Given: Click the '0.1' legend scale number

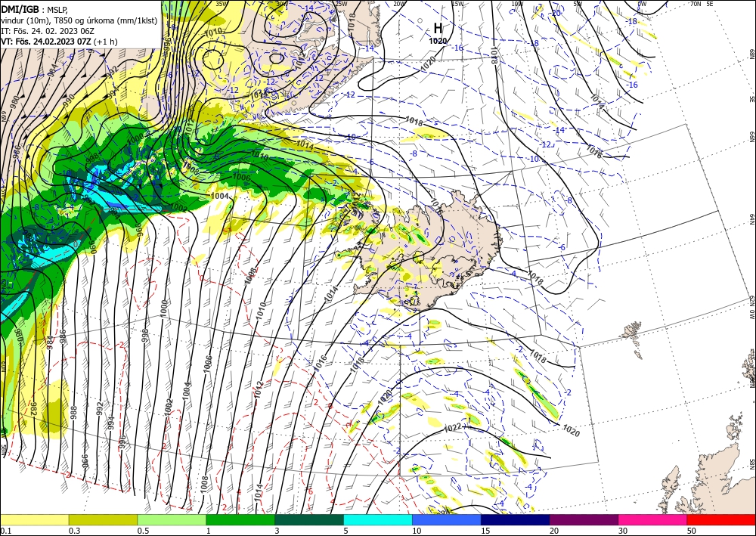Looking at the screenshot, I should pyautogui.click(x=5, y=531).
